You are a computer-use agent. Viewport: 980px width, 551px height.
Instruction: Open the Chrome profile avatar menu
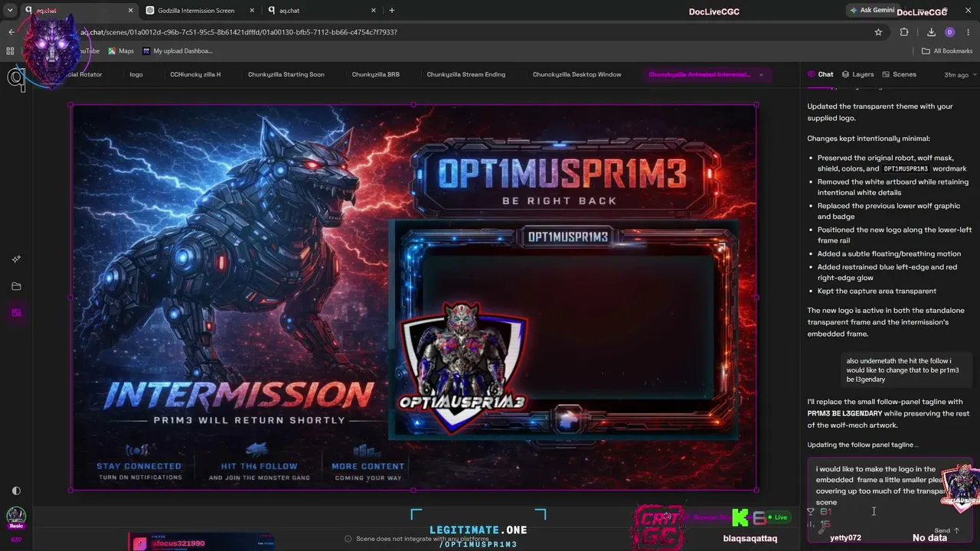point(950,32)
